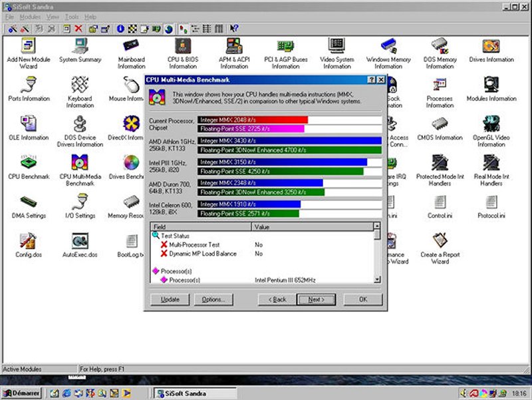The height and width of the screenshot is (400, 532).
Task: Click the volume speaker tray icon
Action: tap(464, 393)
